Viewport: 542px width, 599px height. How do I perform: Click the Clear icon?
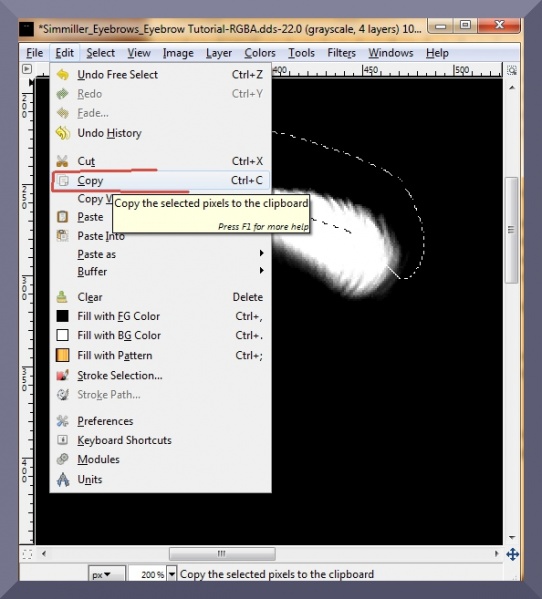click(x=62, y=297)
